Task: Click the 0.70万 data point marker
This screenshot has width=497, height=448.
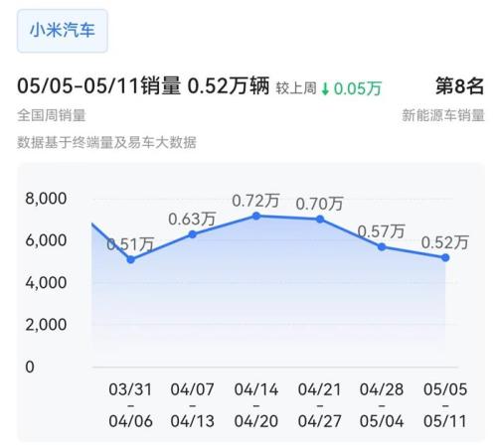Action: tap(320, 220)
